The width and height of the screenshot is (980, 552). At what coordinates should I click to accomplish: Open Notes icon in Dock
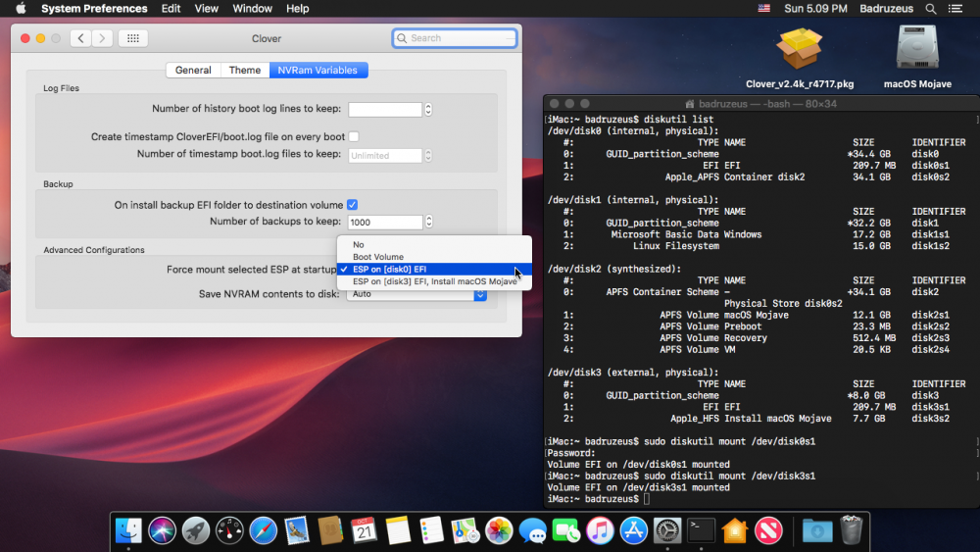[398, 530]
